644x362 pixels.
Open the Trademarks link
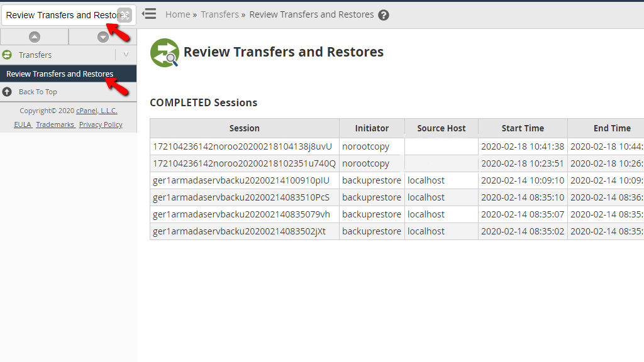tap(55, 124)
